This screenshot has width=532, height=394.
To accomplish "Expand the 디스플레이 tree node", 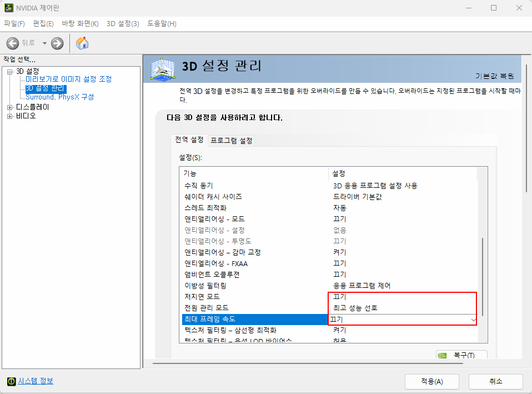I will pyautogui.click(x=10, y=107).
